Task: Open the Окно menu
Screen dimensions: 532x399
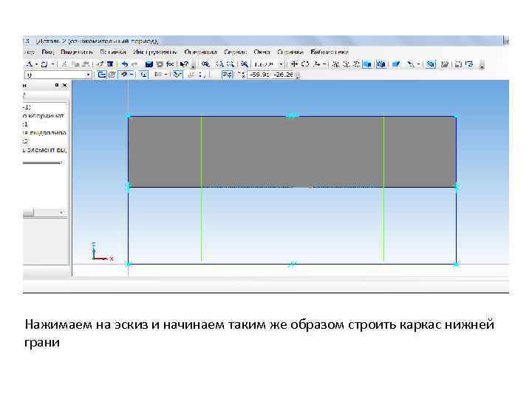Action: coord(262,52)
